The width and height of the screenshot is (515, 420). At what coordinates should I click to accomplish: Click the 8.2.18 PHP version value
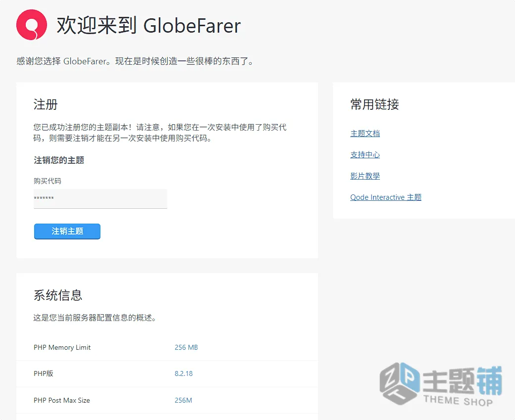[184, 373]
